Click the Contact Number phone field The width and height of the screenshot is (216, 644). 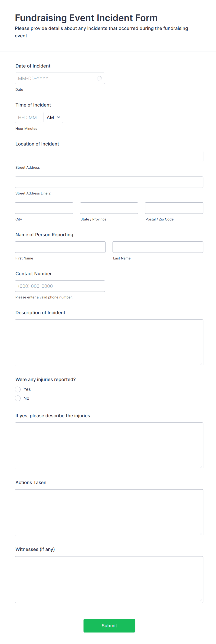point(60,286)
